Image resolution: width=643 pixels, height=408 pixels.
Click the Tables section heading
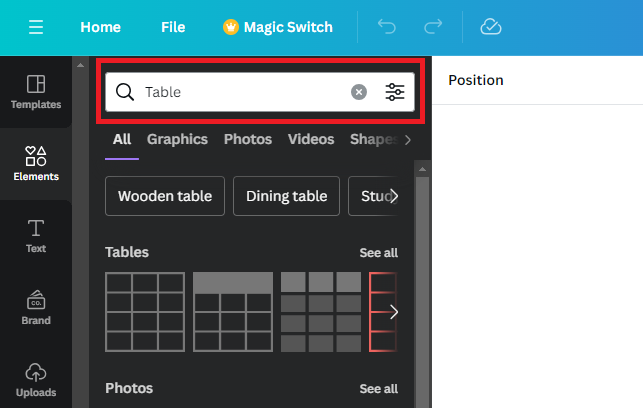click(127, 252)
